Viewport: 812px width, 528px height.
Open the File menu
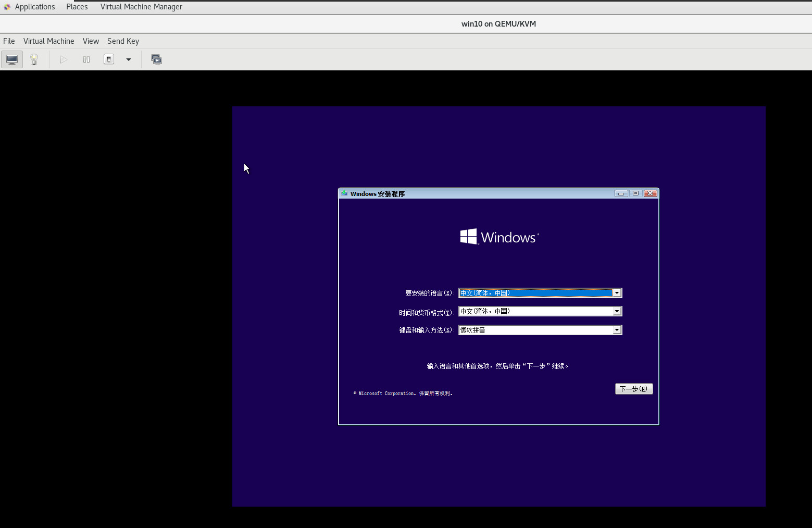point(8,41)
